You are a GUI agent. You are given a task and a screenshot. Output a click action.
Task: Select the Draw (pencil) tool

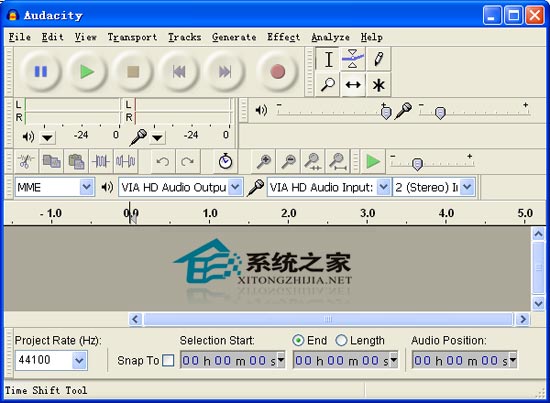378,59
